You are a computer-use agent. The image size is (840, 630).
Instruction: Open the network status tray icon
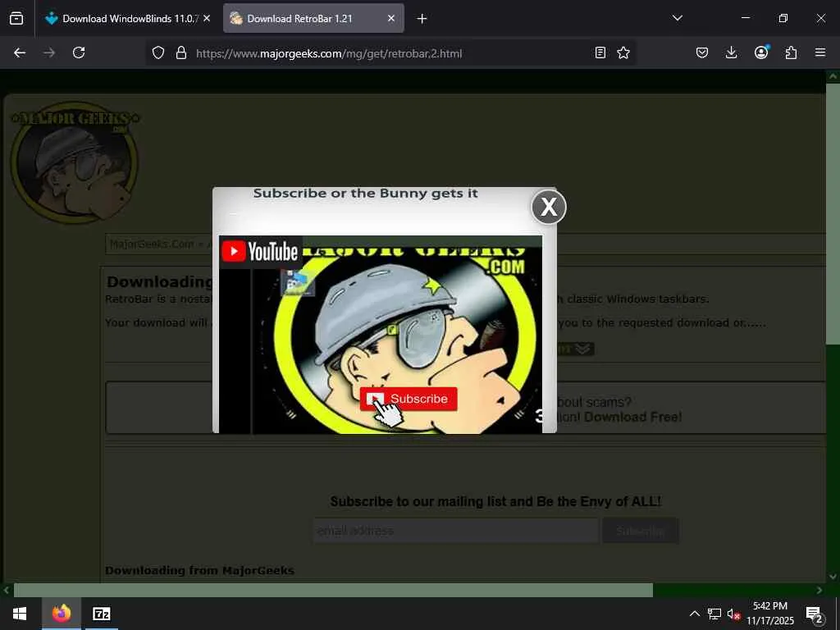(x=714, y=614)
